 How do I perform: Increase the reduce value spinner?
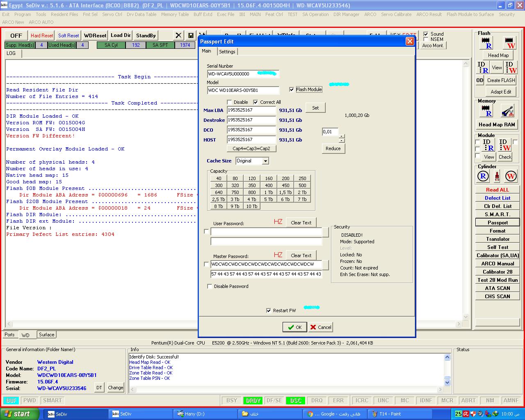point(342,136)
